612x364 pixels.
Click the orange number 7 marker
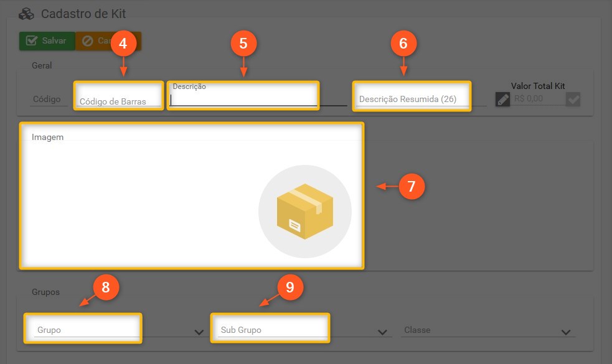[412, 186]
